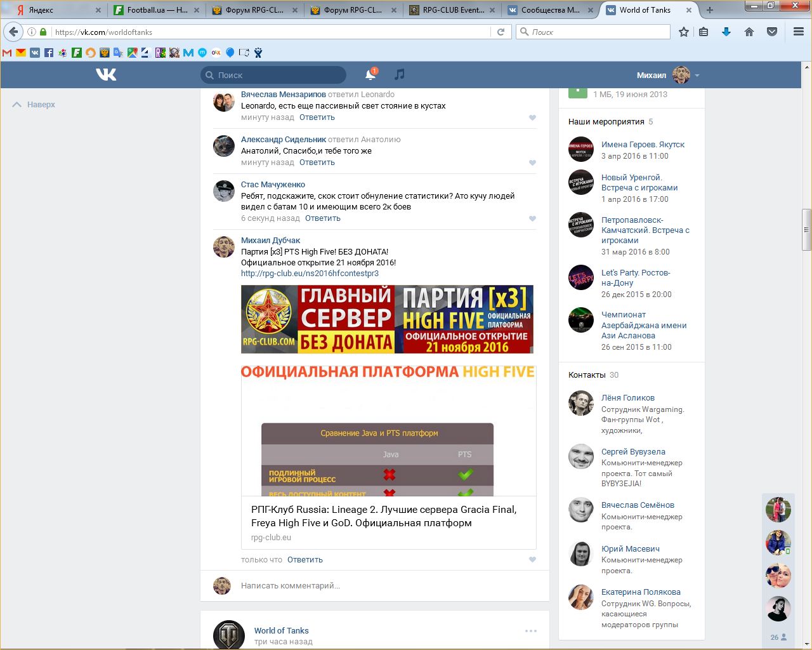
Task: Open Firefox downloads arrow icon
Action: point(726,32)
